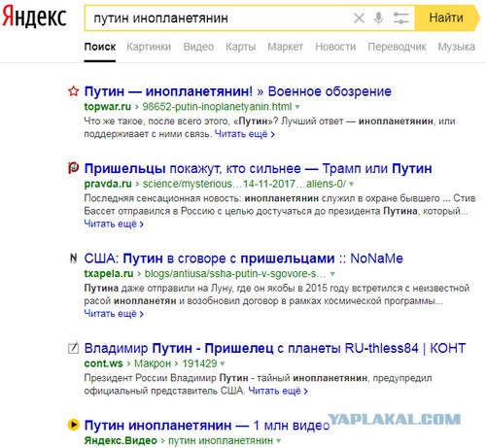Activate voice search microphone icon

[x=378, y=18]
